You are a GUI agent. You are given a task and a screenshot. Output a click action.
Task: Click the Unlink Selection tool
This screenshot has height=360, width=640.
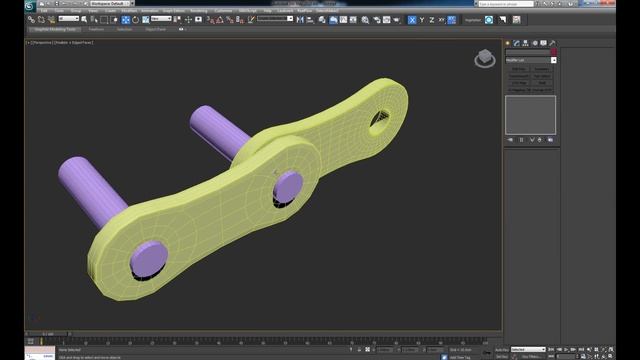41,20
